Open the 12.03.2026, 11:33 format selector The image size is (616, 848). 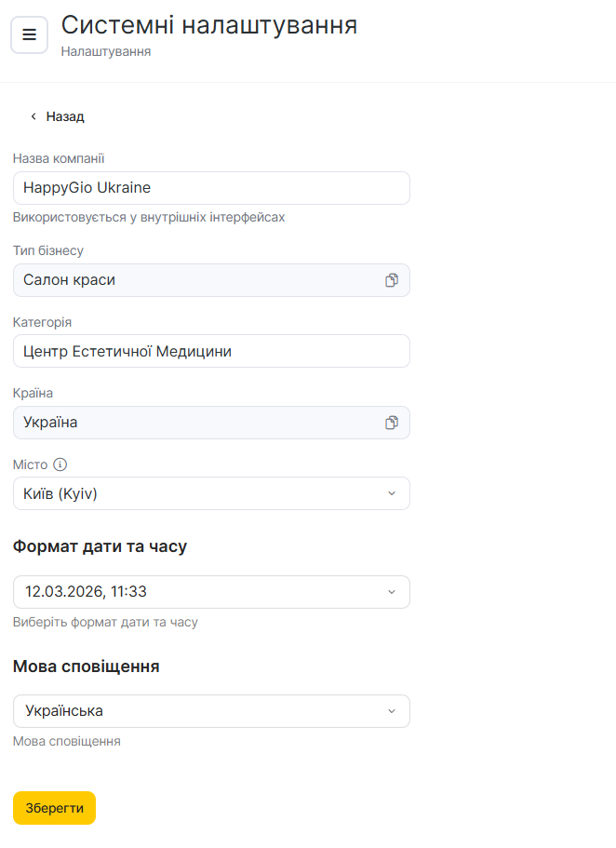click(x=186, y=592)
